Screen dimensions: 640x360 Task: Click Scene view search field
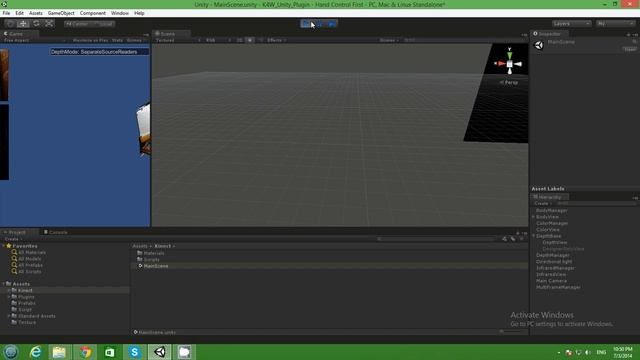point(463,40)
